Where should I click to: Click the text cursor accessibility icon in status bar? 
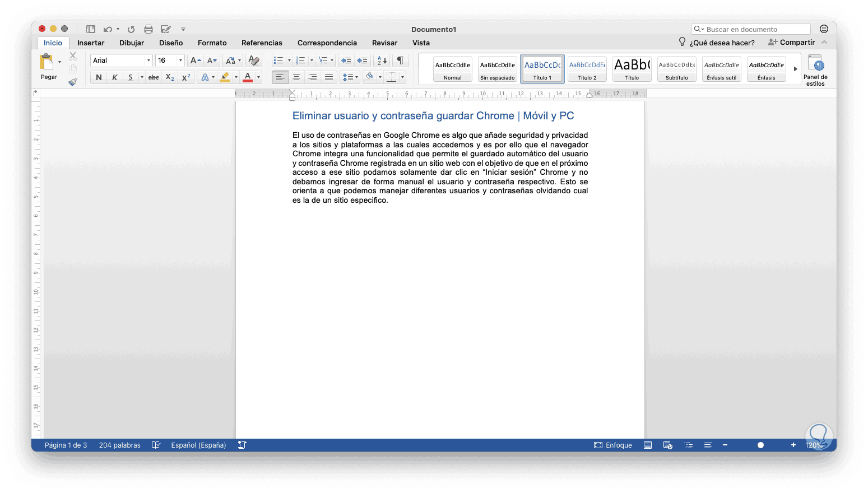(242, 445)
